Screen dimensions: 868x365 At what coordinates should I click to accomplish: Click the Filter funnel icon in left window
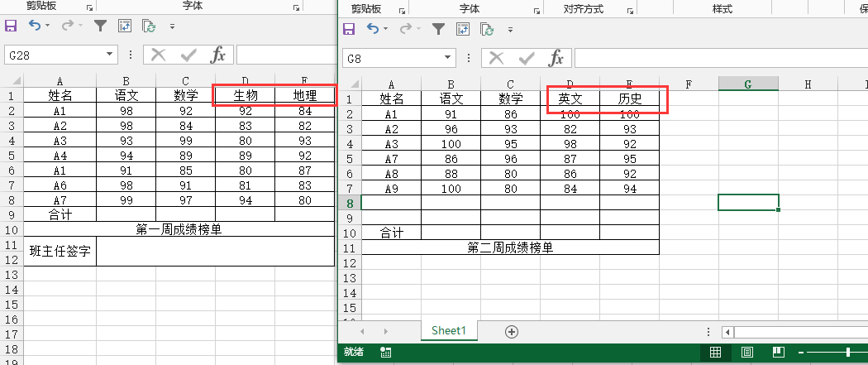(x=100, y=26)
